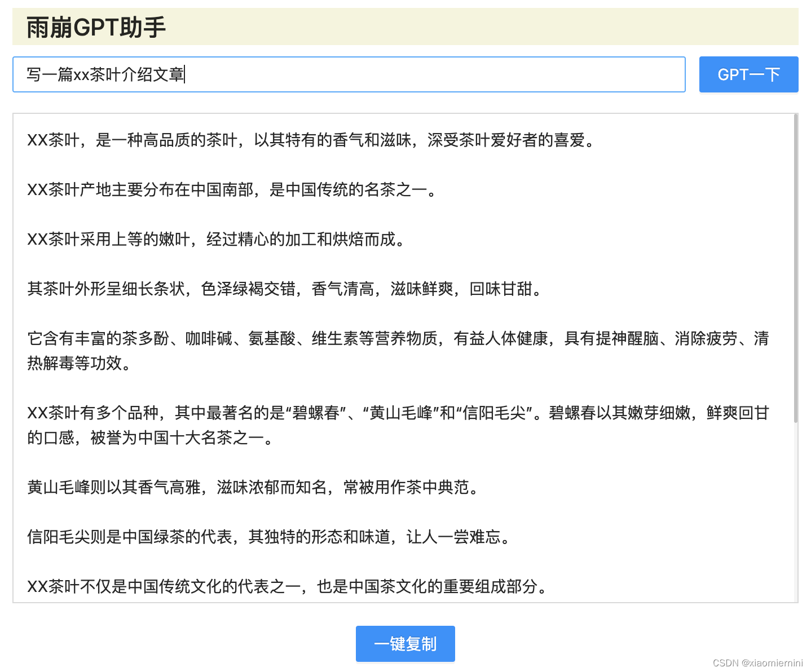The image size is (811, 672).
Task: Click the line '其茶叶外形呈细长条状'
Action: (284, 289)
